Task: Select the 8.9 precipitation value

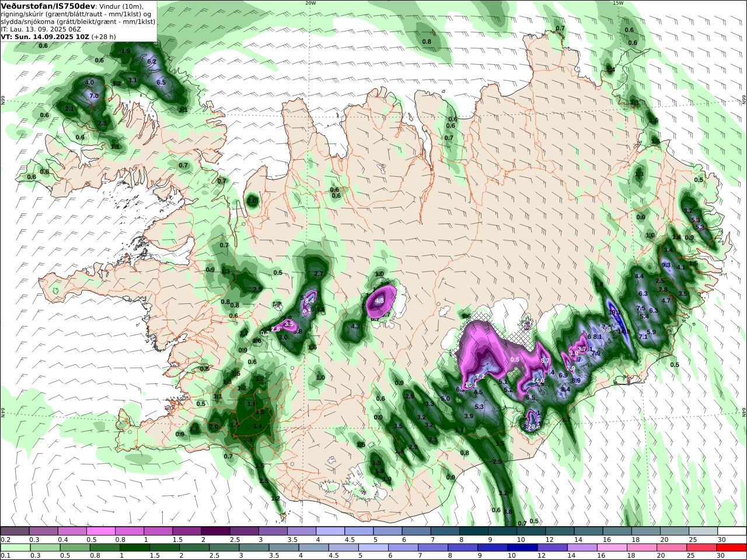Action: pyautogui.click(x=576, y=380)
